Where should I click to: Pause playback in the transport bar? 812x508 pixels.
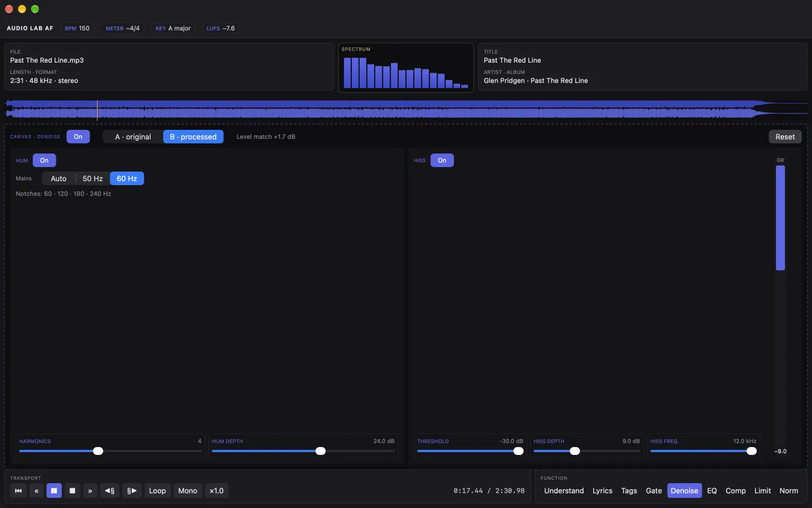54,491
